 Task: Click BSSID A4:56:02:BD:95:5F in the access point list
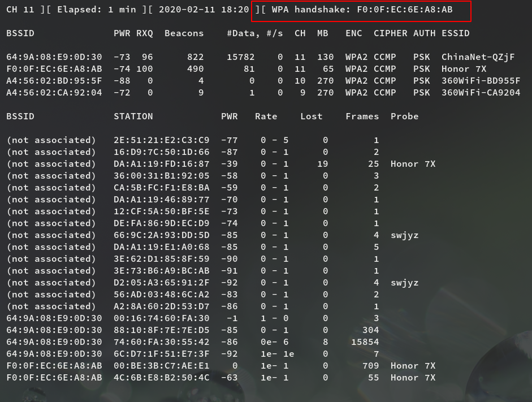point(54,81)
